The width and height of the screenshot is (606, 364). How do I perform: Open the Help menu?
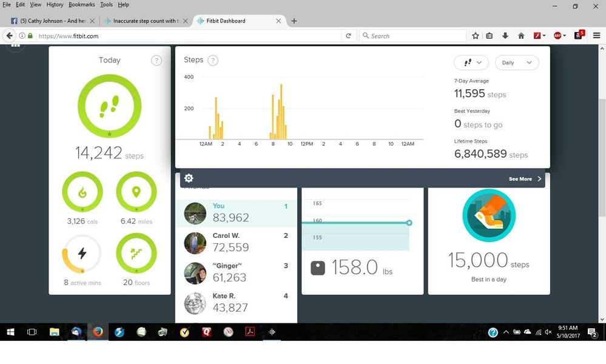pyautogui.click(x=123, y=5)
